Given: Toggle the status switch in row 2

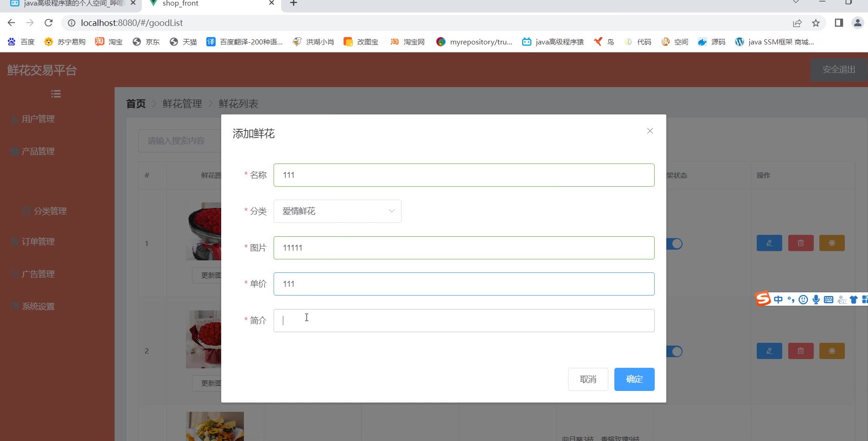Looking at the screenshot, I should click(x=674, y=352).
